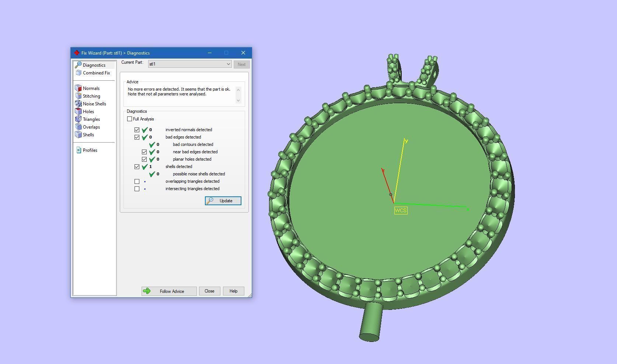The image size is (617, 364).
Task: Click the Update button
Action: pyautogui.click(x=223, y=201)
